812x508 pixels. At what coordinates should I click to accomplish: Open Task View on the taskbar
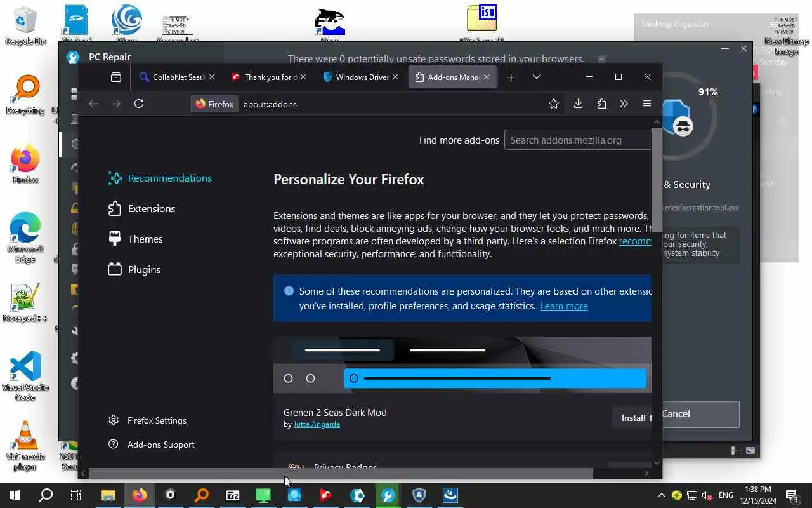click(x=76, y=495)
